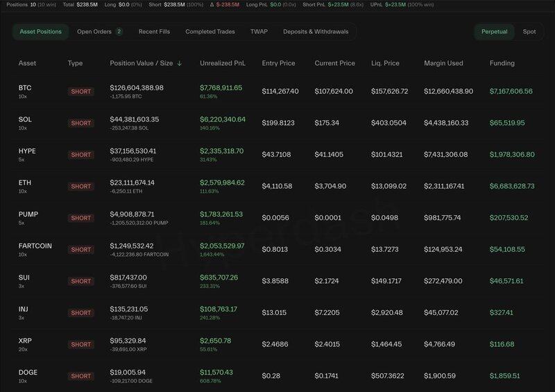The height and width of the screenshot is (392, 555).
Task: Click the SHORT badge in the DOGE row
Action: 80,376
